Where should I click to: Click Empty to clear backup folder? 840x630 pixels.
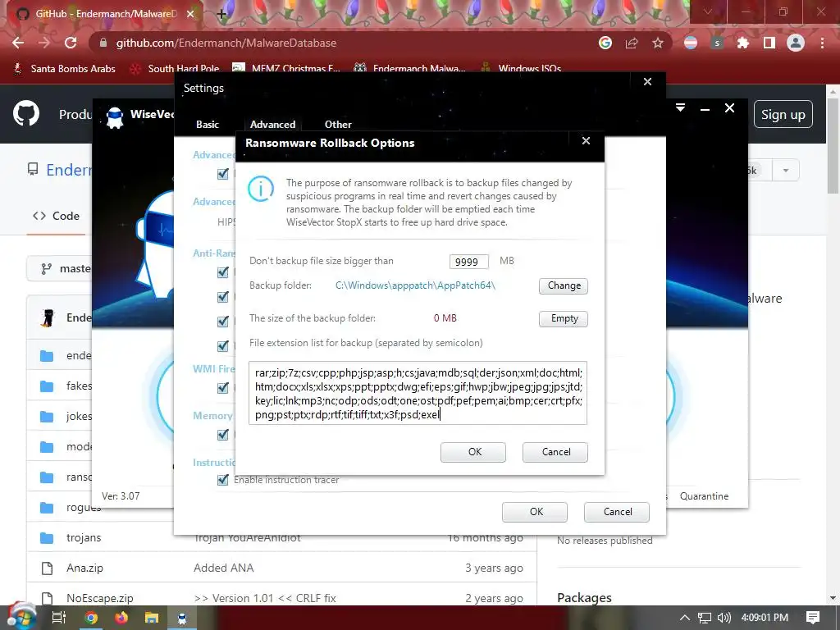(564, 319)
